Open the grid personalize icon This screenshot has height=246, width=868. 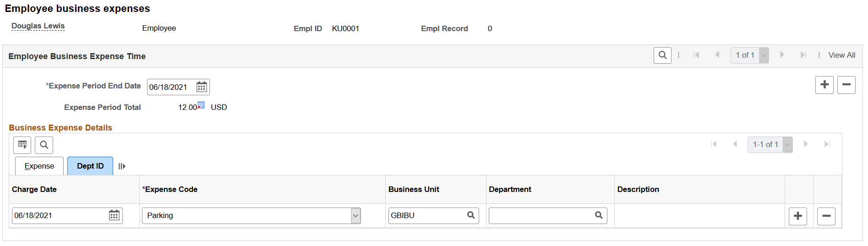click(22, 145)
